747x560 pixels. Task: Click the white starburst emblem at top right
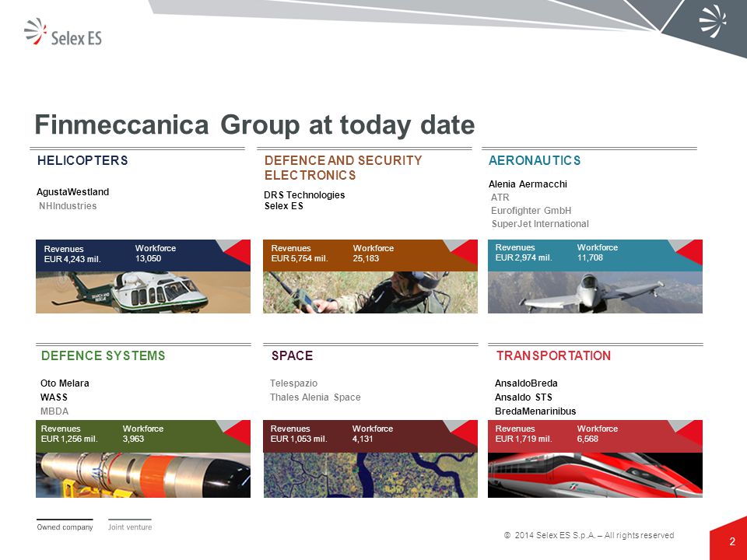pyautogui.click(x=712, y=20)
